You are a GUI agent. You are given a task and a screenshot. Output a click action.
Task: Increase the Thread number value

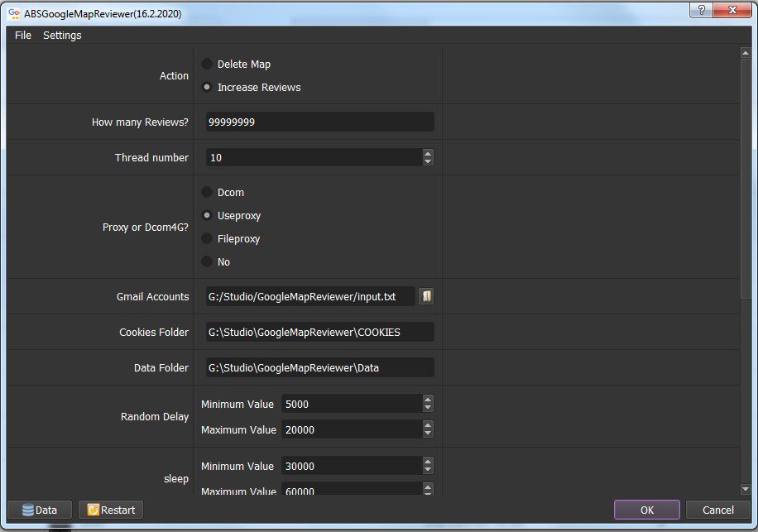tap(428, 153)
